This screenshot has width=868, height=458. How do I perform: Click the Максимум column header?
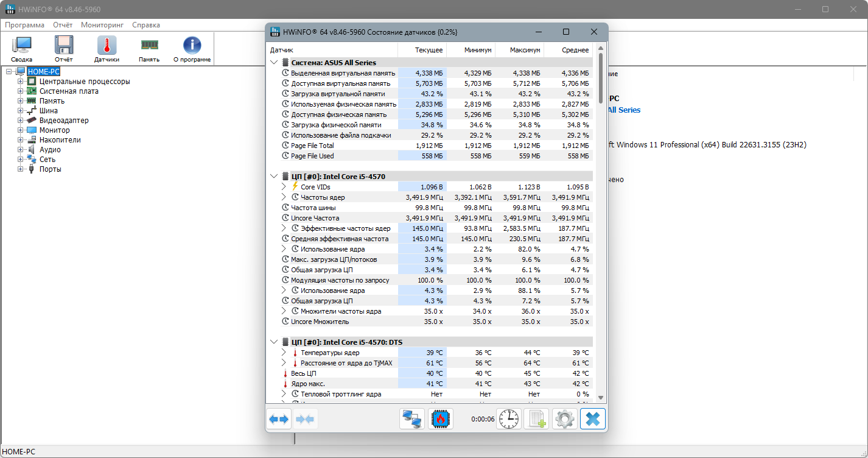tap(525, 50)
